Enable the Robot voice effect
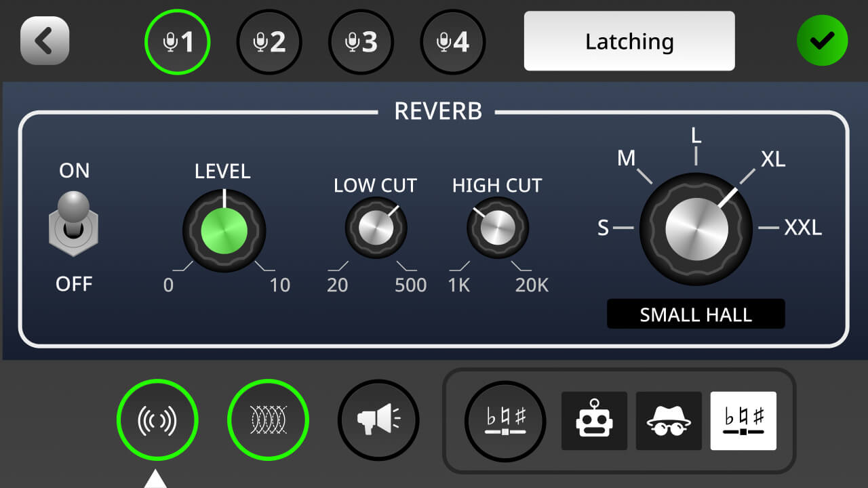 [x=594, y=420]
